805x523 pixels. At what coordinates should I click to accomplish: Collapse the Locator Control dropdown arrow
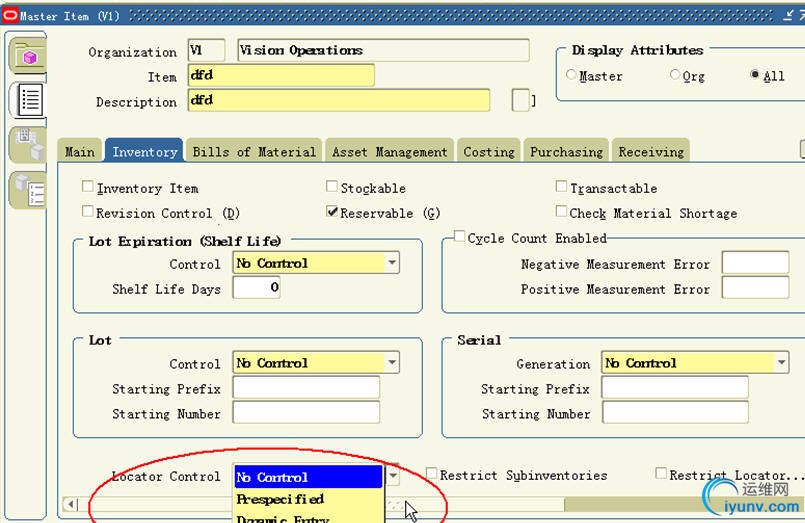pyautogui.click(x=392, y=476)
